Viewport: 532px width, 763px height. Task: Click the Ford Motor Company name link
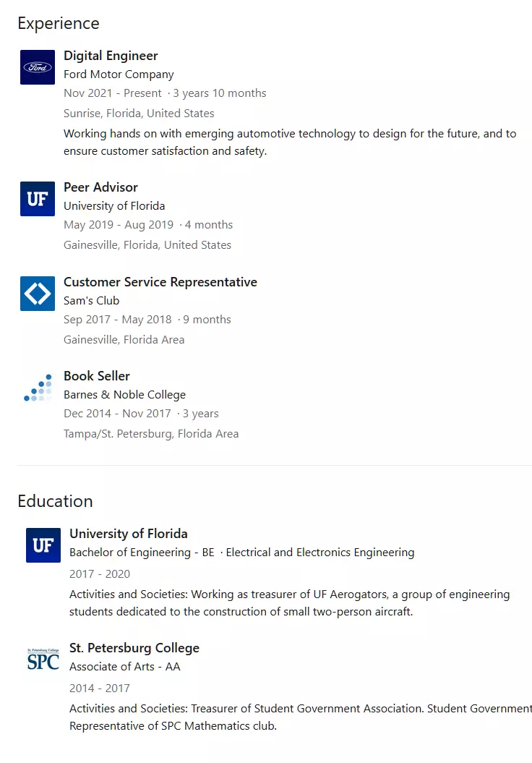(119, 74)
